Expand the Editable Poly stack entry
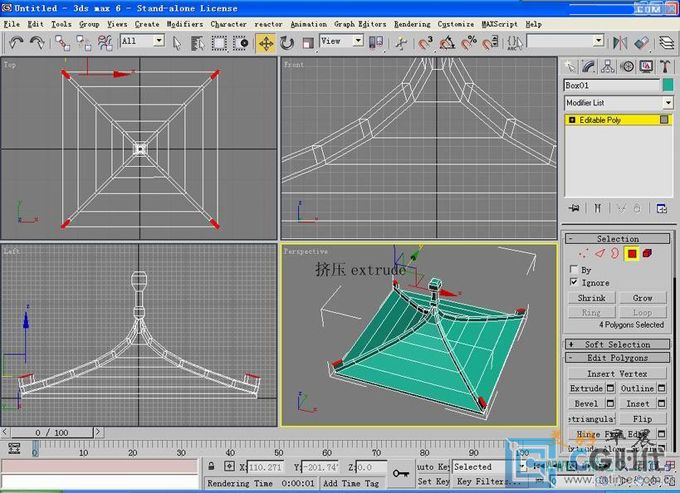 (572, 120)
